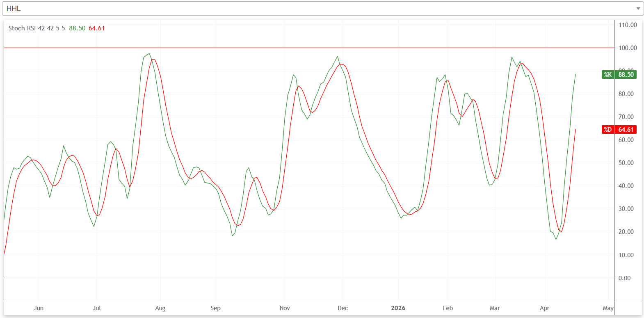The height and width of the screenshot is (318, 644).
Task: Click the Nov label on the time axis
Action: click(285, 308)
